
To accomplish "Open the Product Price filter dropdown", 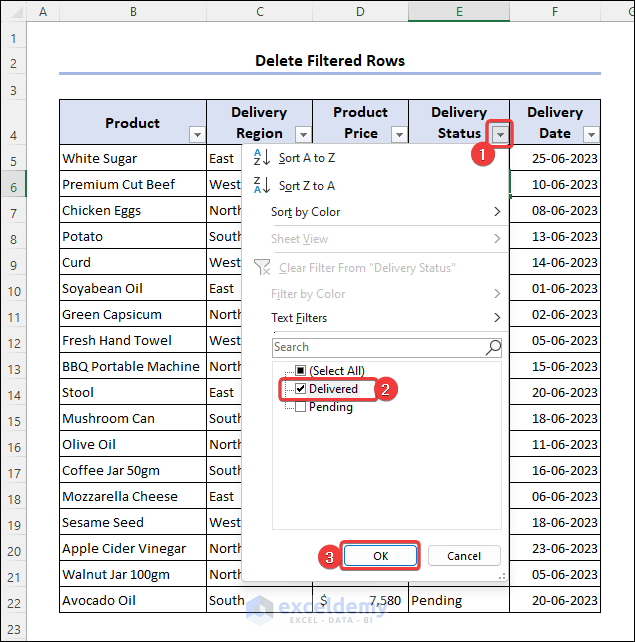I will pos(399,134).
